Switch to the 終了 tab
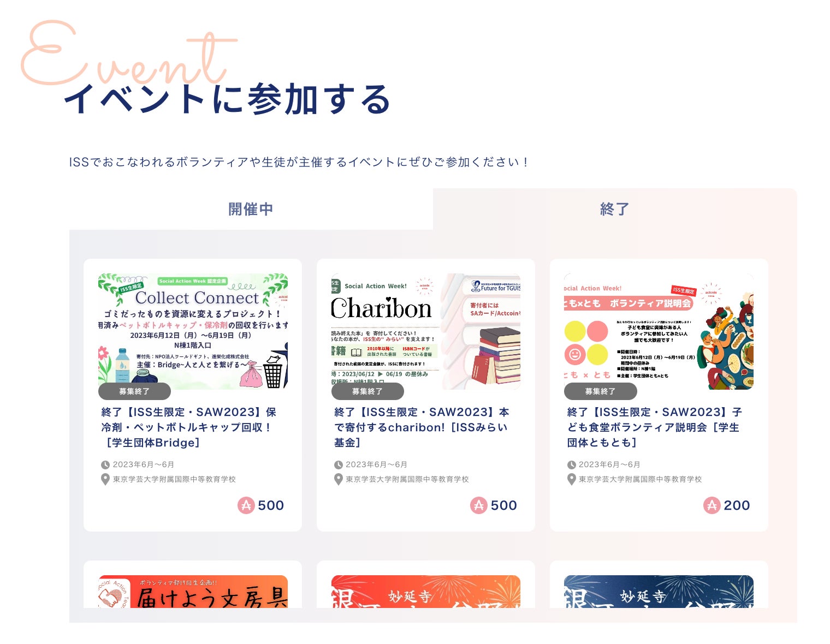830x644 pixels. click(615, 209)
